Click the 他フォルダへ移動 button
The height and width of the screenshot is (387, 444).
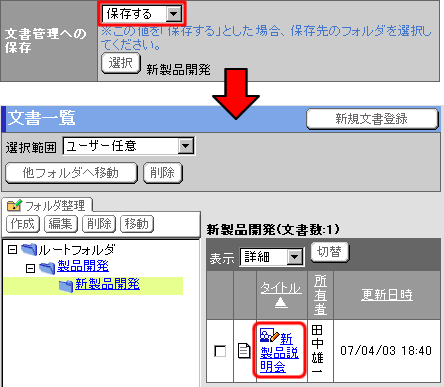71,173
